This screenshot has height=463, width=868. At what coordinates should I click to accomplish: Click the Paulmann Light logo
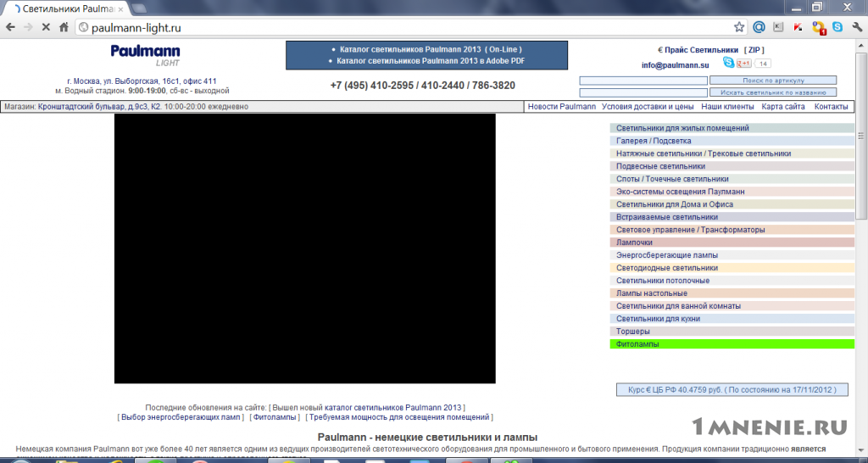[x=145, y=55]
